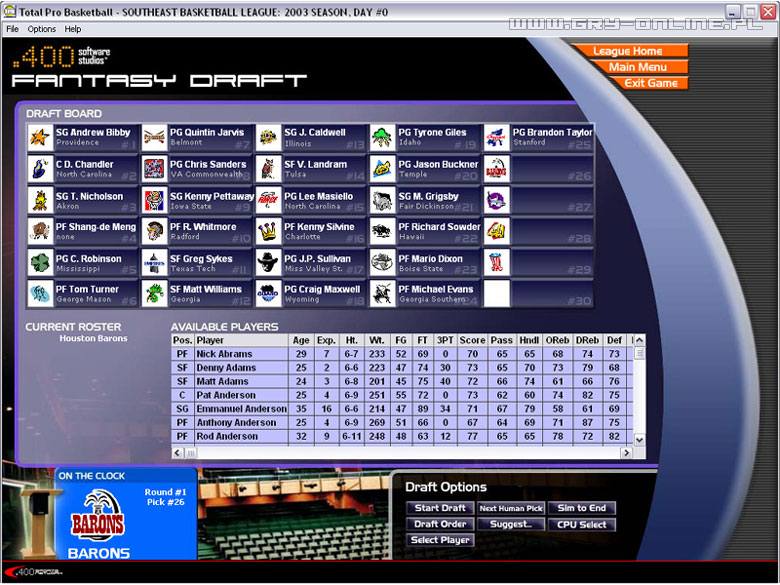Click team logo beside SG T. Nicholson
The height and width of the screenshot is (585, 780).
(40, 200)
